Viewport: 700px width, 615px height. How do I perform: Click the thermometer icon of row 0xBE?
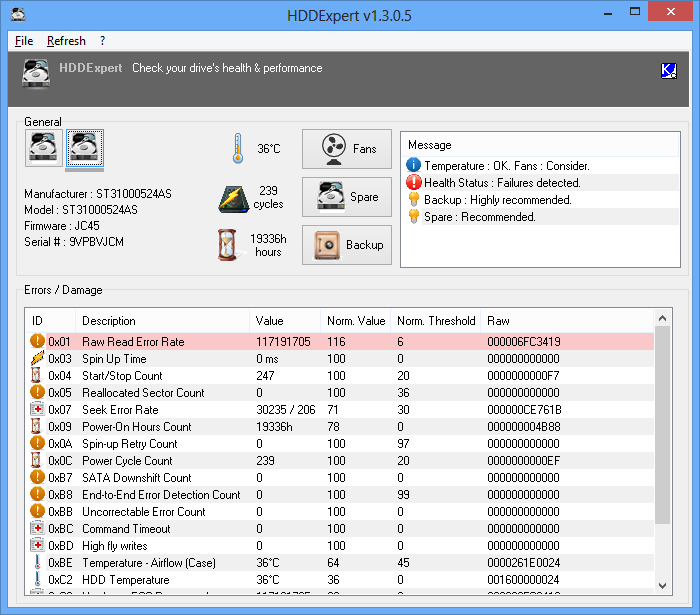(x=38, y=562)
